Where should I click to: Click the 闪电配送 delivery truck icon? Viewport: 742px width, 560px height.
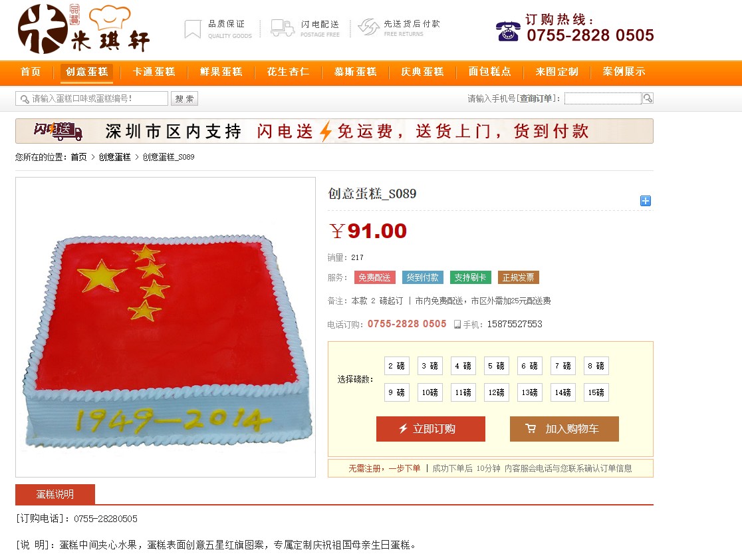coord(283,28)
